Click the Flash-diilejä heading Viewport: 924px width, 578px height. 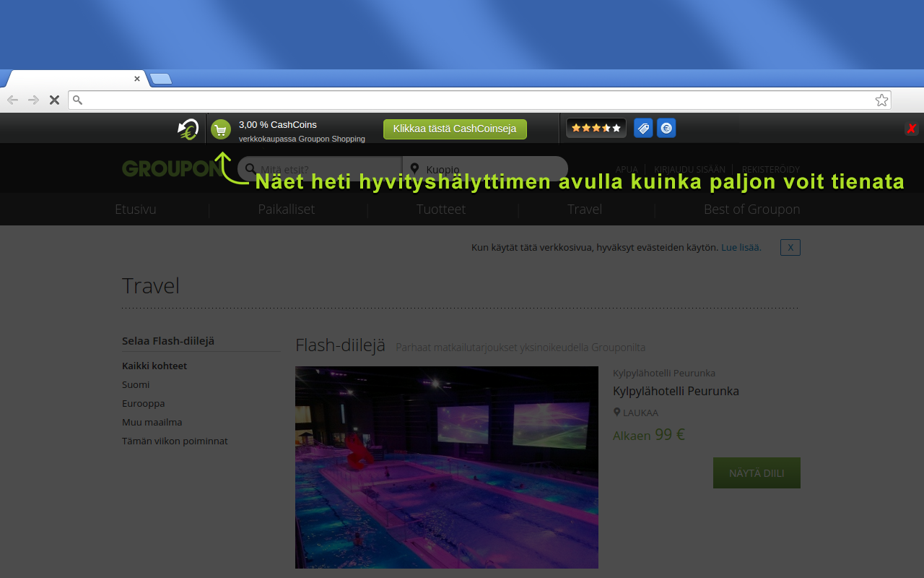tap(341, 345)
